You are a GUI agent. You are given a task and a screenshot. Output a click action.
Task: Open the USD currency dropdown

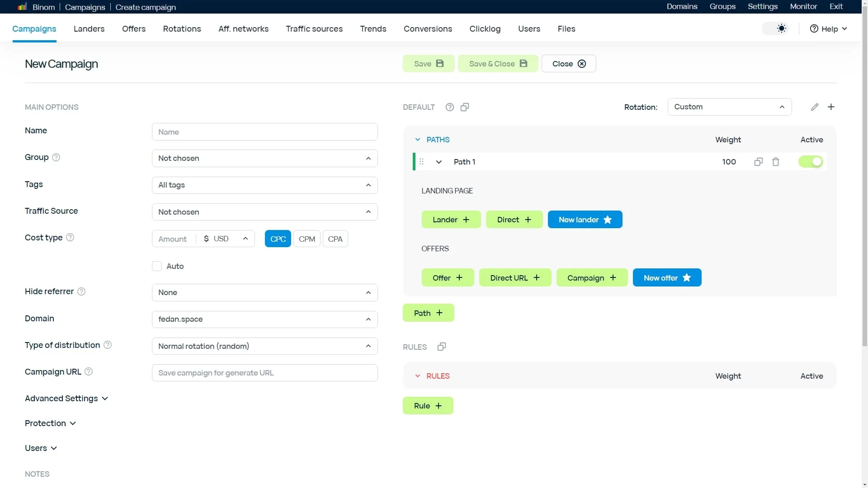click(226, 239)
